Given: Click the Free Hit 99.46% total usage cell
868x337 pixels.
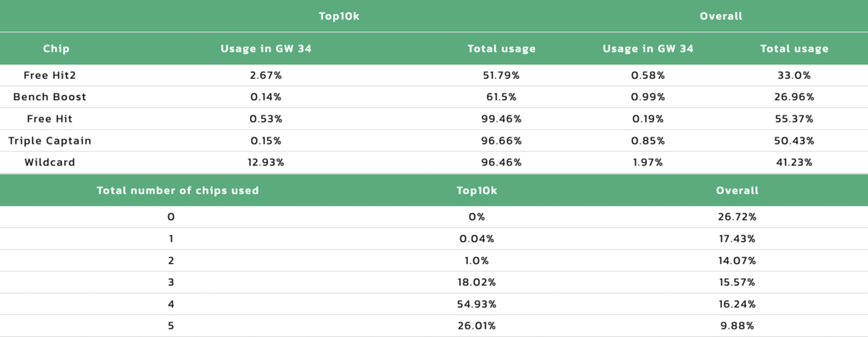Looking at the screenshot, I should click(502, 119).
